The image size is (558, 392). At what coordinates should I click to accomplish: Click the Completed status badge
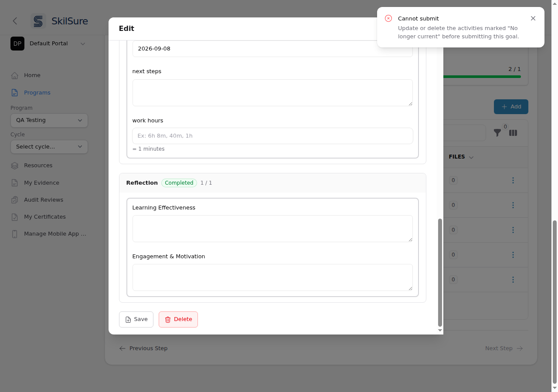[179, 183]
